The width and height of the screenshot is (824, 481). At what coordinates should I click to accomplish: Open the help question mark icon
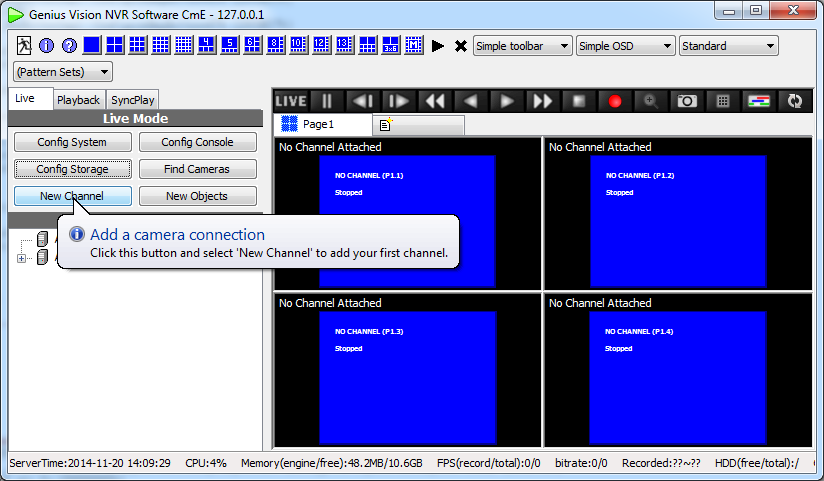coord(69,46)
